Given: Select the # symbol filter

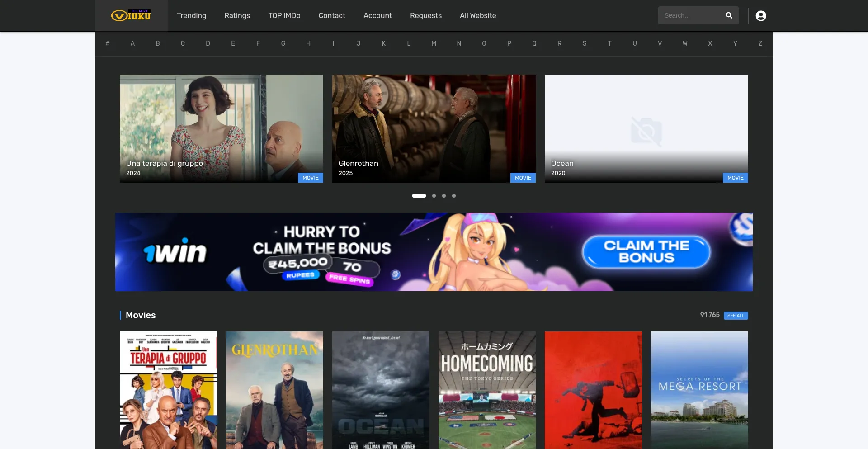Looking at the screenshot, I should [108, 43].
